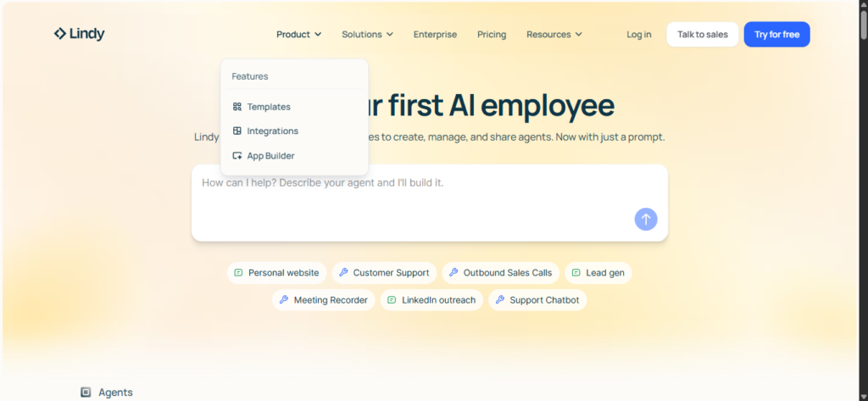Click the App Builder icon
868x401 pixels.
(x=237, y=156)
